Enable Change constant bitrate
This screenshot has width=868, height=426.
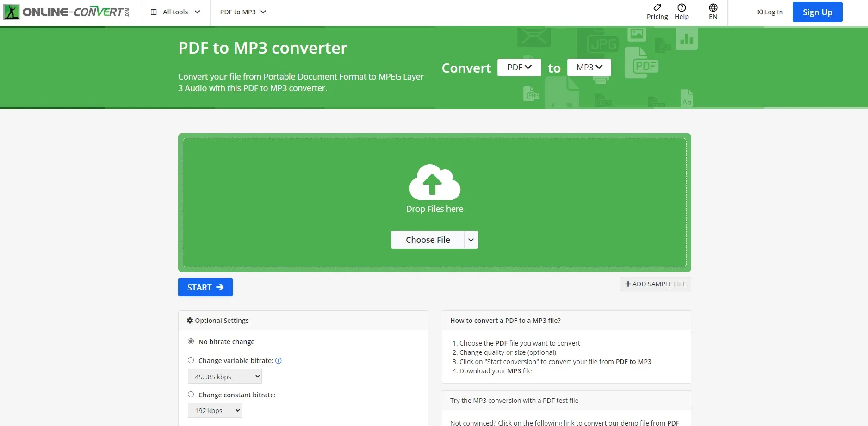click(x=191, y=394)
